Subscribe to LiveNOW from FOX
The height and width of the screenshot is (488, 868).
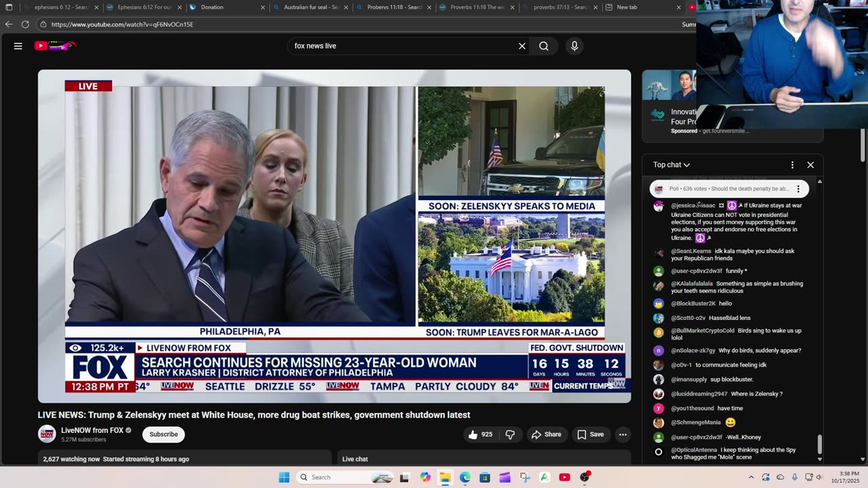point(163,434)
